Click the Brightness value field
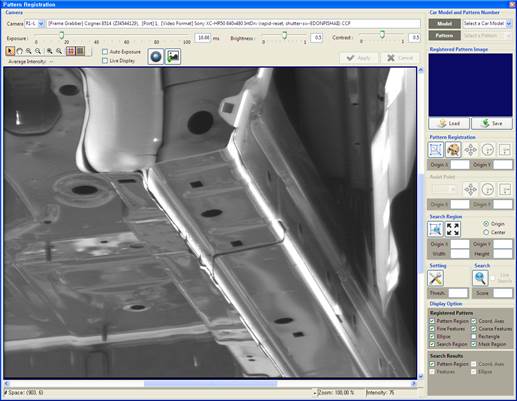 [316, 38]
